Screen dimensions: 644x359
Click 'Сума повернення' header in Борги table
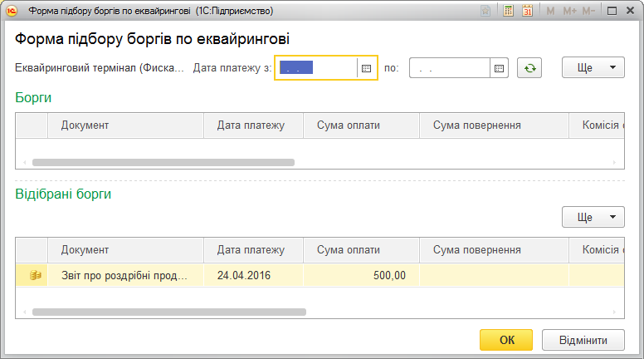494,125
